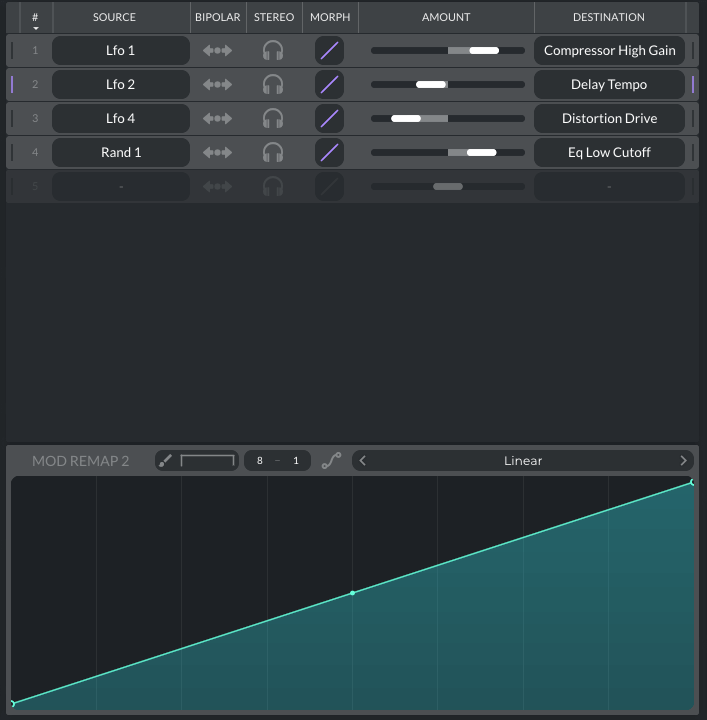The image size is (707, 720).
Task: Click the DESTINATION column header
Action: pyautogui.click(x=609, y=17)
